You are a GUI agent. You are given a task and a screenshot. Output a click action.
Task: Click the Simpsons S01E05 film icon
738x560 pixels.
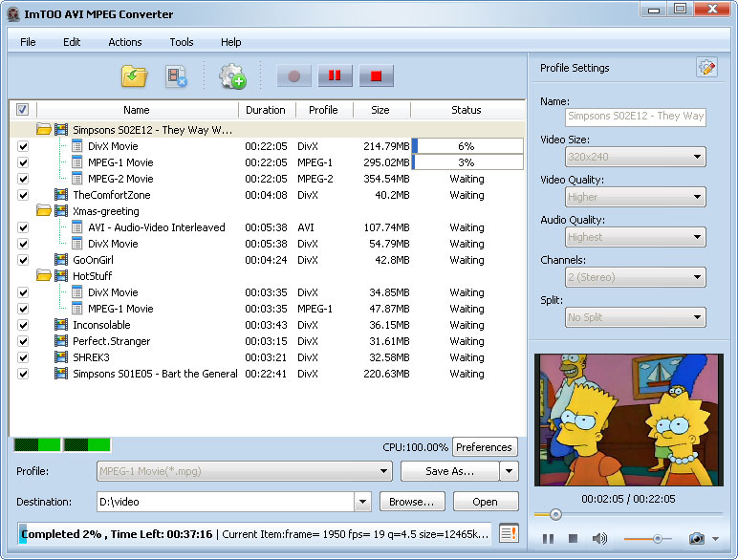click(61, 374)
